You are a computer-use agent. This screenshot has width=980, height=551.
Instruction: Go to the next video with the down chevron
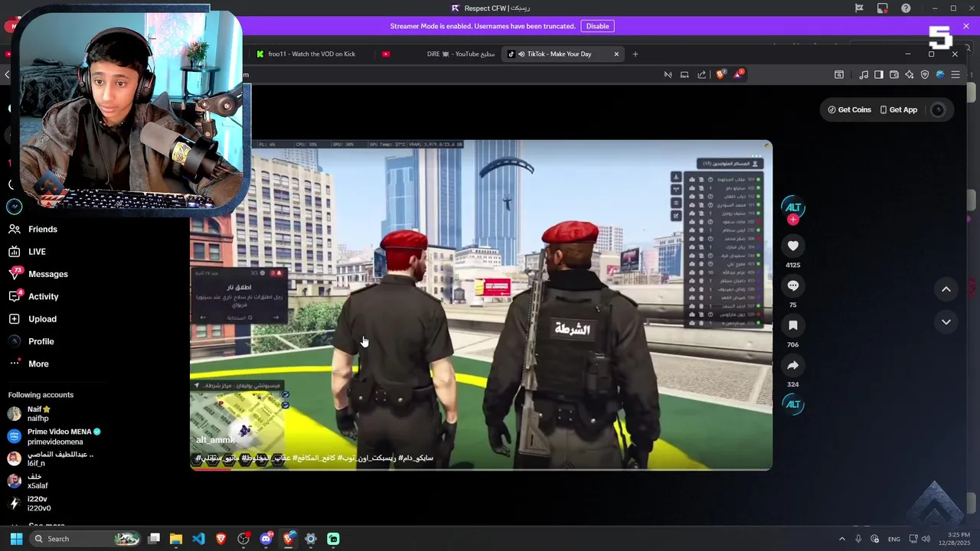[x=946, y=322]
